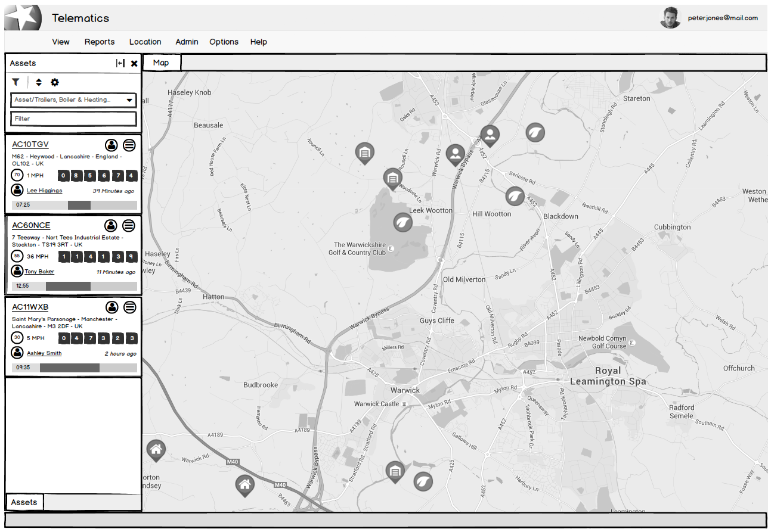
Task: Open the Reports menu
Action: point(100,42)
